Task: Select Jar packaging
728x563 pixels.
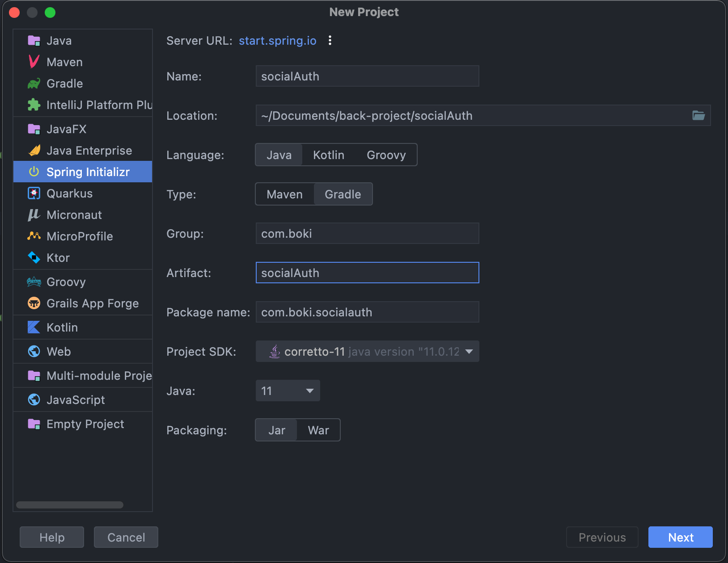Action: pyautogui.click(x=277, y=430)
